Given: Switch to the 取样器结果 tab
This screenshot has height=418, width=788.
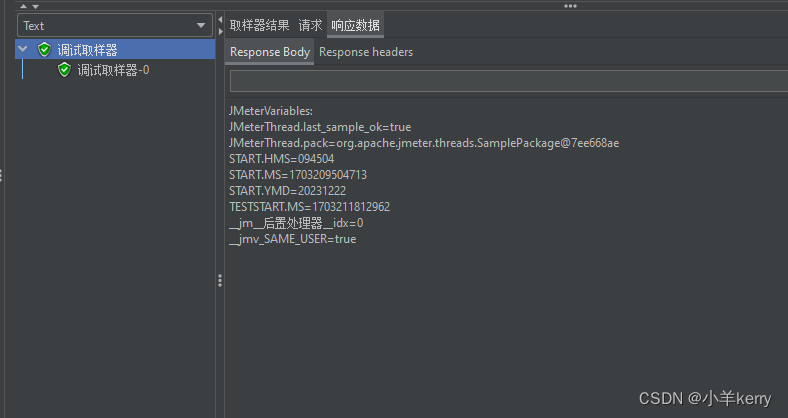Looking at the screenshot, I should pyautogui.click(x=259, y=25).
